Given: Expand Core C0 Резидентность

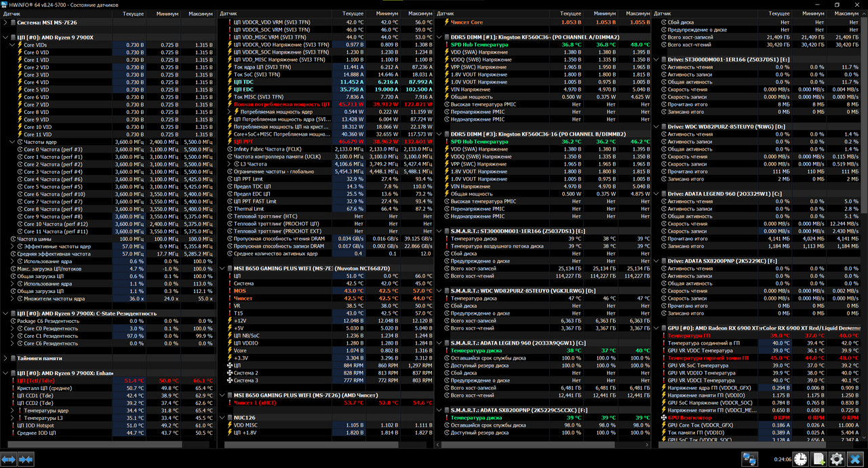Looking at the screenshot, I should pyautogui.click(x=12, y=328).
